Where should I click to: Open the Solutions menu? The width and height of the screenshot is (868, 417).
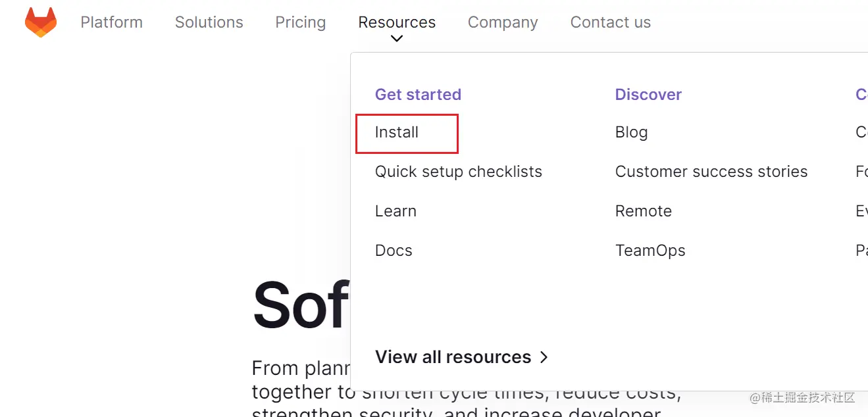pos(209,22)
